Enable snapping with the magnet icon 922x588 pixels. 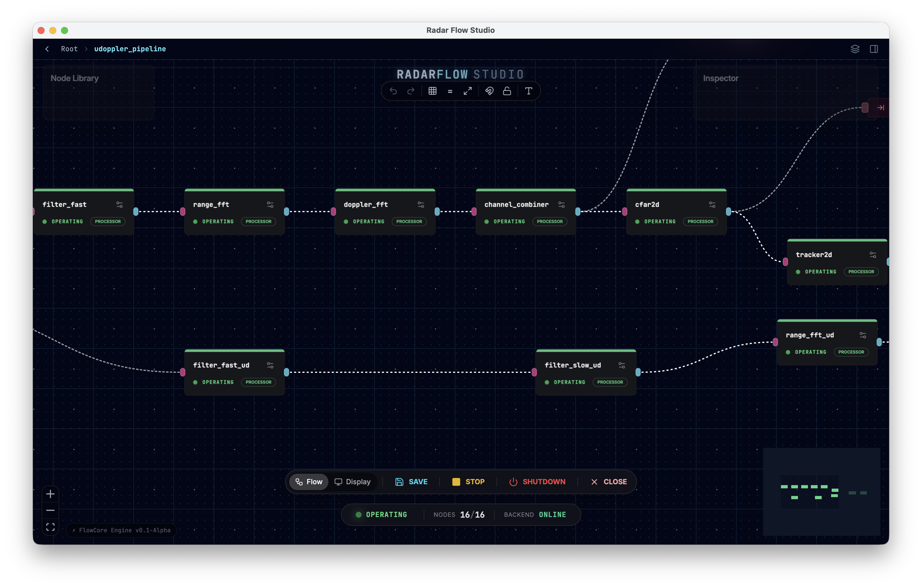pos(489,91)
